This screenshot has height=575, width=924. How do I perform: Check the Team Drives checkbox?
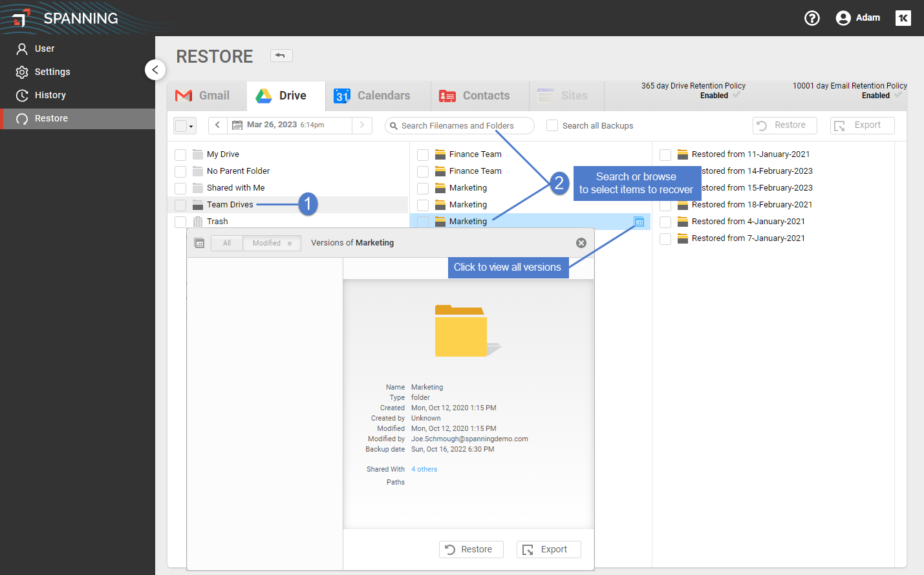(180, 205)
